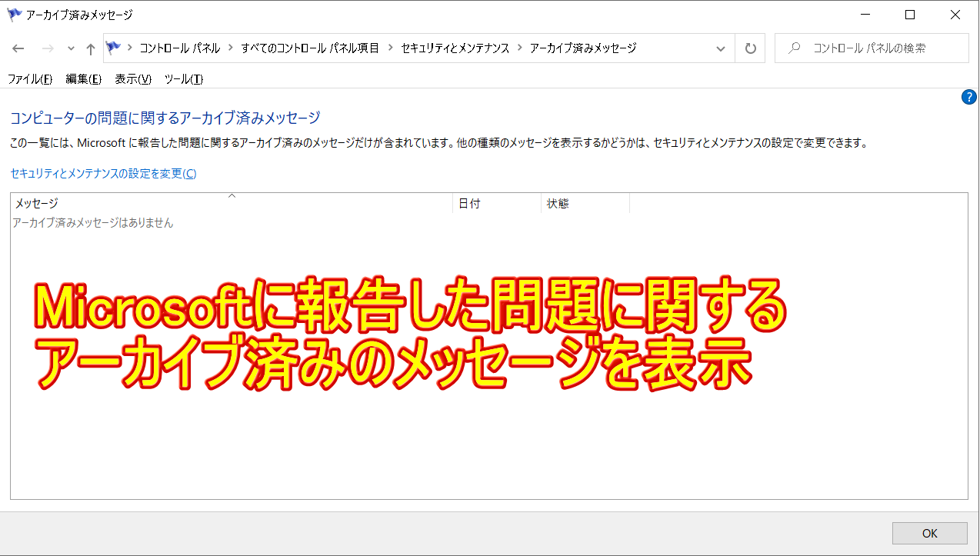Image resolution: width=980 pixels, height=556 pixels.
Task: Click the small chevron next to navigation arrows
Action: point(70,48)
